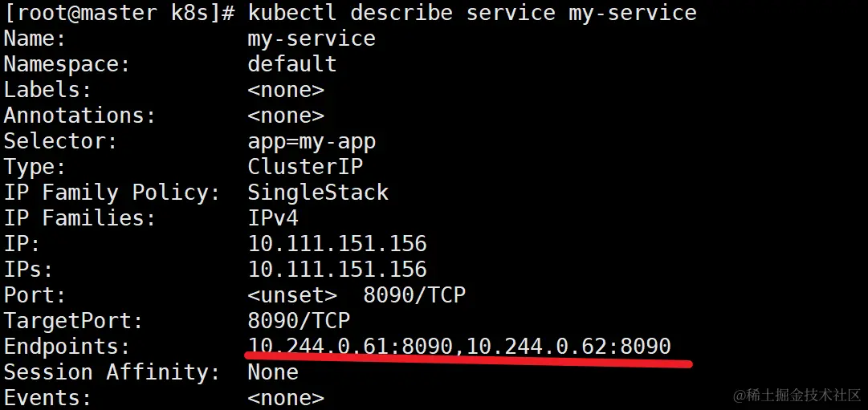Click the address on the IPs: row

pos(337,270)
